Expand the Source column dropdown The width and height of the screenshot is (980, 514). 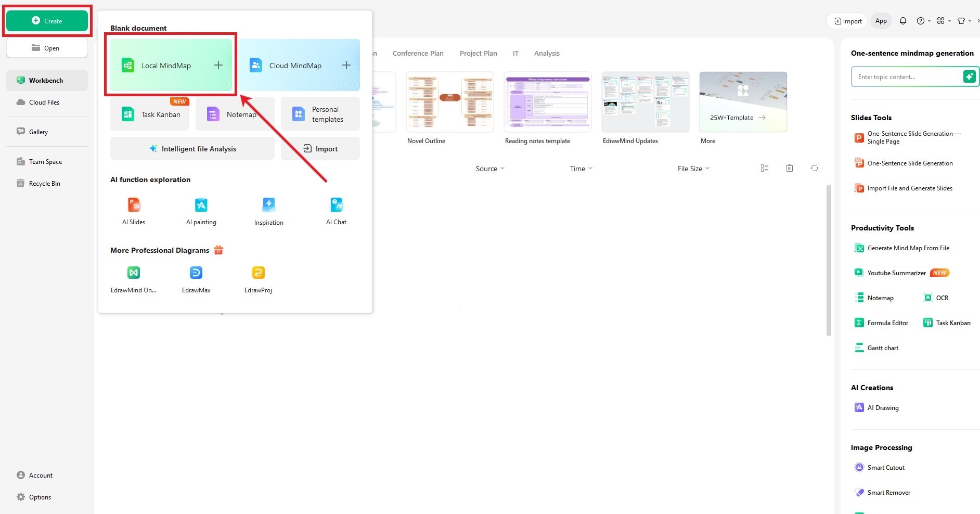(x=490, y=169)
